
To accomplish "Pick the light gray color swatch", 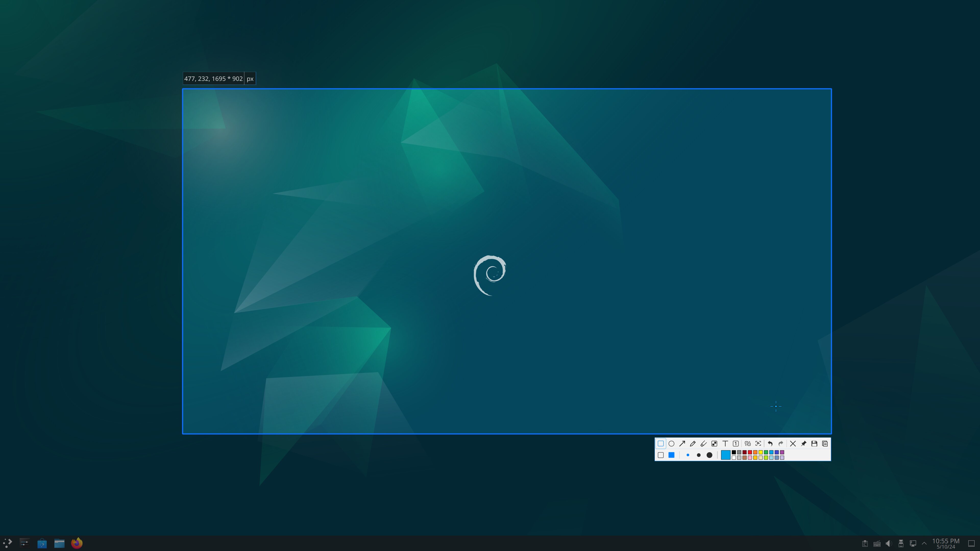I will tap(739, 458).
